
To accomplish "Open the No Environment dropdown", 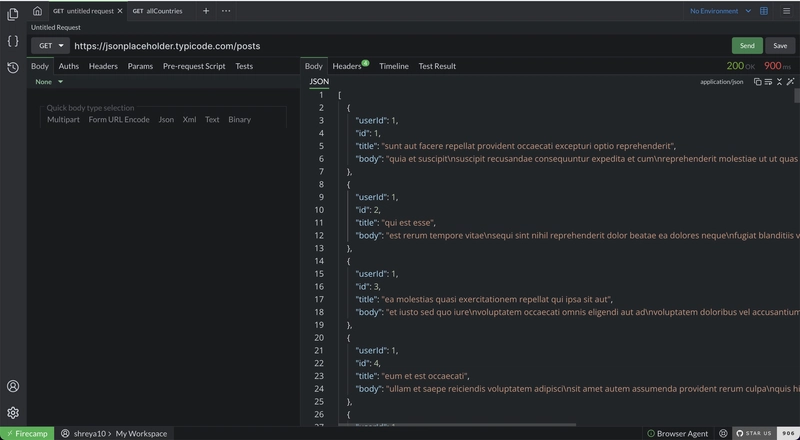I will pyautogui.click(x=720, y=11).
